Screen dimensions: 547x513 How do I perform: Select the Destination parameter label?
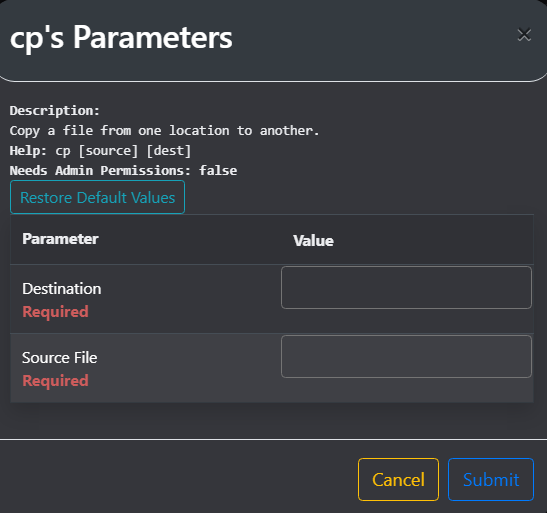tap(62, 289)
